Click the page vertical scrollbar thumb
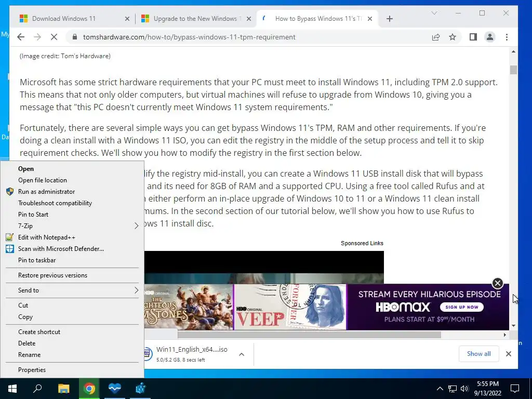 (x=513, y=70)
